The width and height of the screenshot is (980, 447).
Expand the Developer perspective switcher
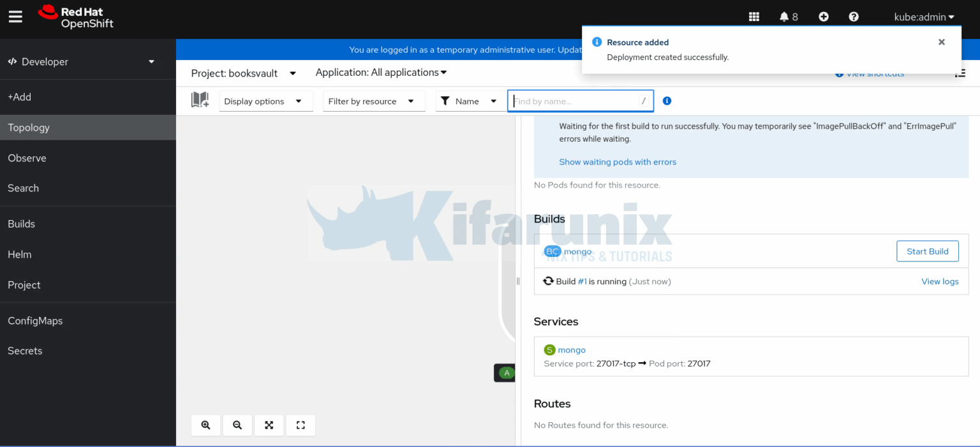(82, 62)
